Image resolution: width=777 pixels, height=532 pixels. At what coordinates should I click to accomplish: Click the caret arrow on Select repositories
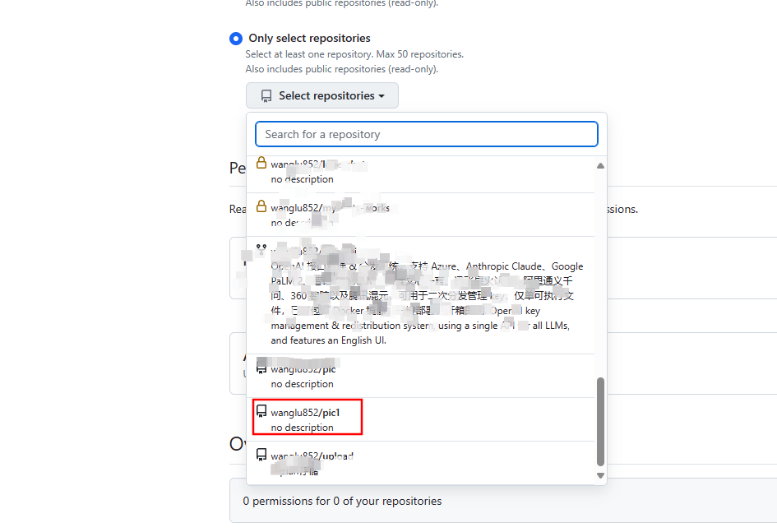(x=382, y=96)
